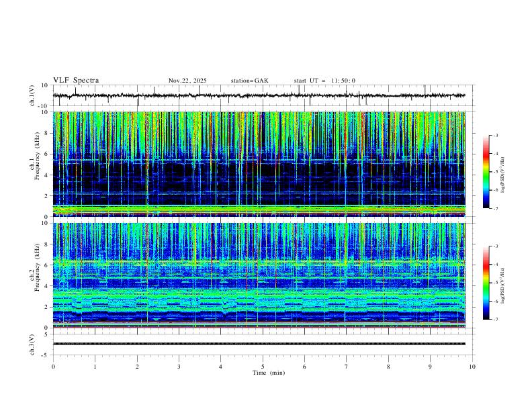Click the date 'Nov.22, 2025'
The height and width of the screenshot is (411, 532).
coord(187,81)
